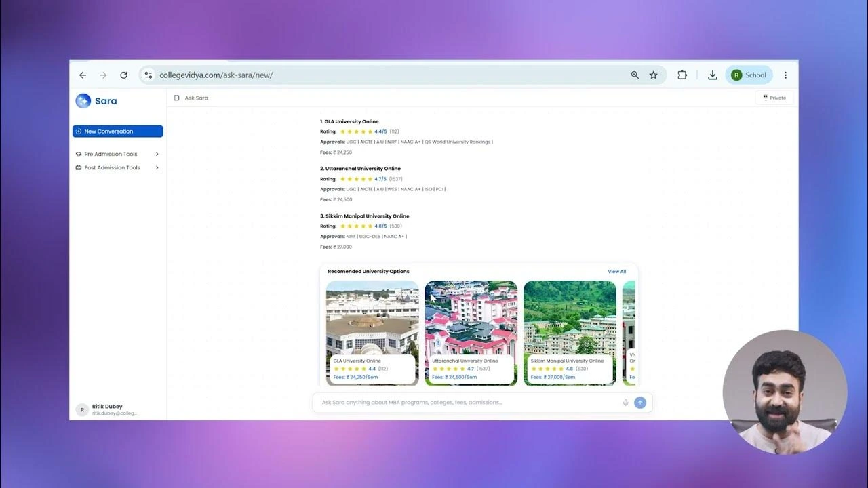
Task: Select the 'Fees: ₹ 24,500' line
Action: pyautogui.click(x=336, y=200)
